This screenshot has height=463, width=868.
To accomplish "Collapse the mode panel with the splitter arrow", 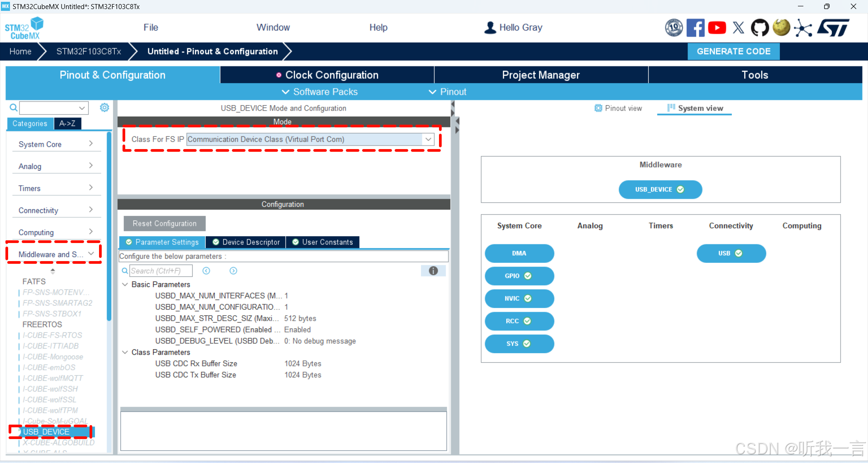I will click(453, 104).
